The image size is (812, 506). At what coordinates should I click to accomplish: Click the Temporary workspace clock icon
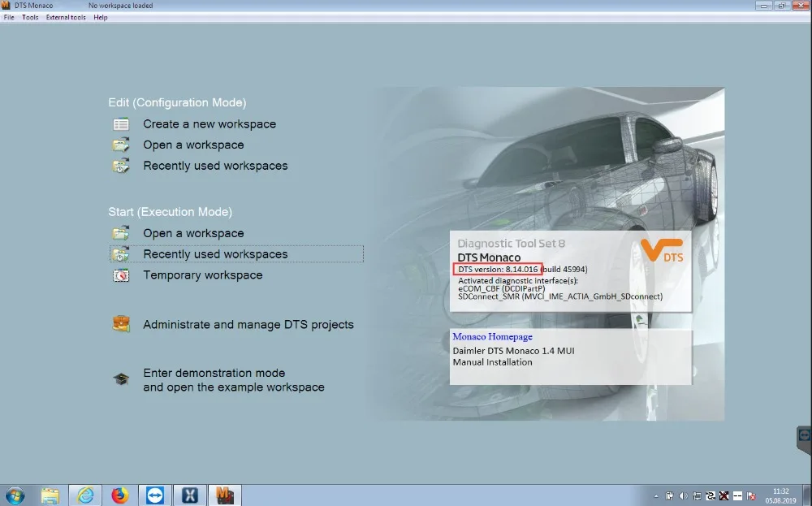click(x=121, y=275)
